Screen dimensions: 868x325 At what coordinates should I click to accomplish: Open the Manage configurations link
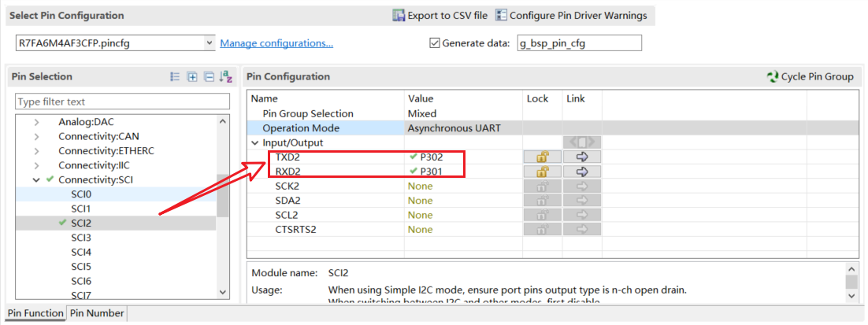(x=276, y=42)
